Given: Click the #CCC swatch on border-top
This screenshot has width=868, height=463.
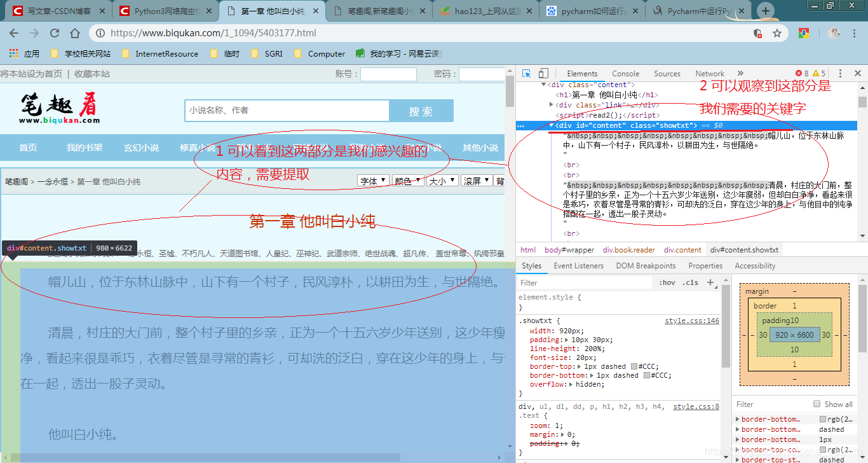Looking at the screenshot, I should coord(634,367).
